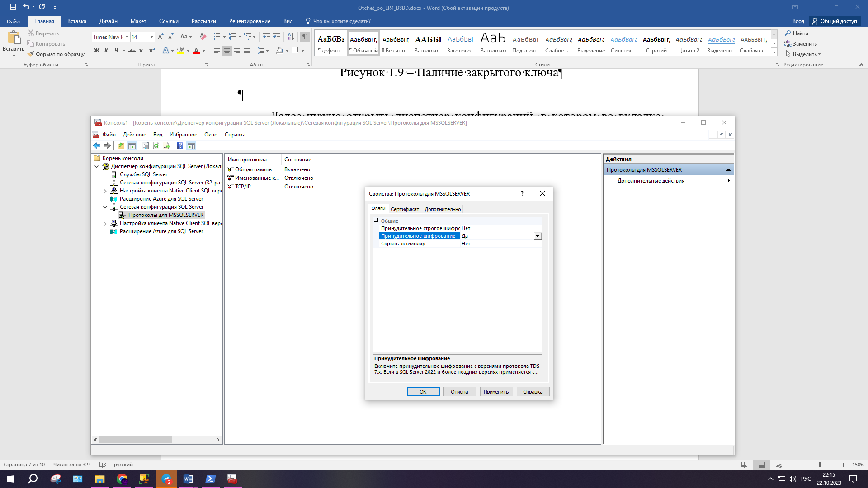Click the Decrease Font Size icon

tap(170, 37)
